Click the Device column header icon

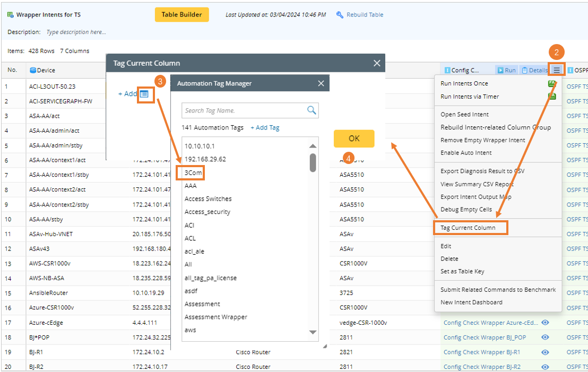click(33, 70)
